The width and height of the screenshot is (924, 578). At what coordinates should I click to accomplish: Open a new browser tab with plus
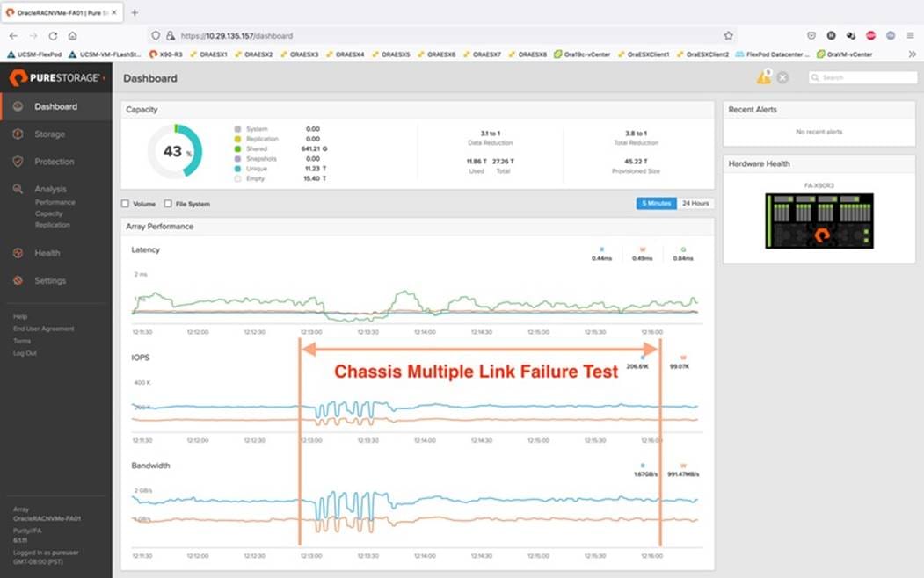tap(135, 12)
